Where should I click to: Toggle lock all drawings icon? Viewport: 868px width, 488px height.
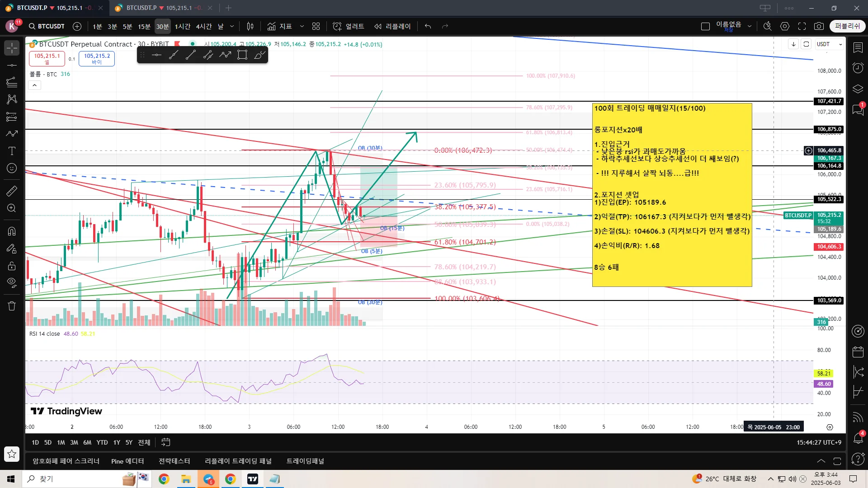pyautogui.click(x=12, y=266)
